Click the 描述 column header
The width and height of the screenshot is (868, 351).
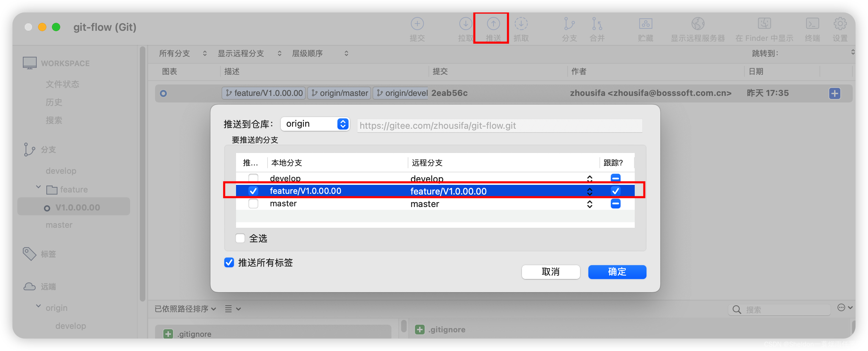232,71
